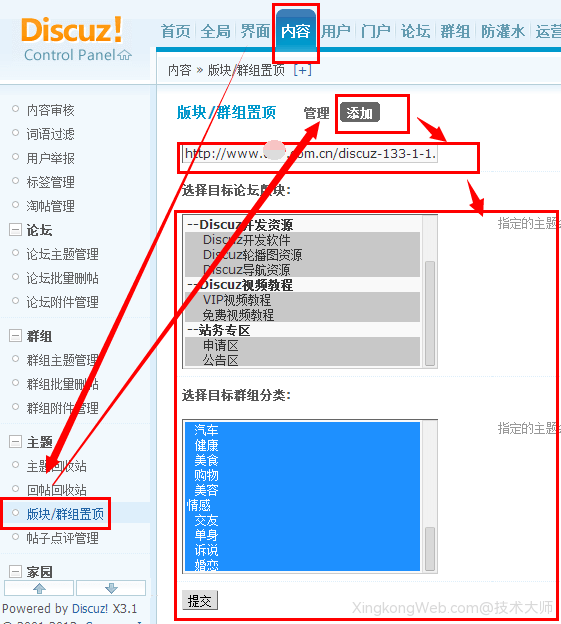Image resolution: width=561 pixels, height=624 pixels.
Task: Collapse the 论坛 sidebar section
Action: pos(15,230)
